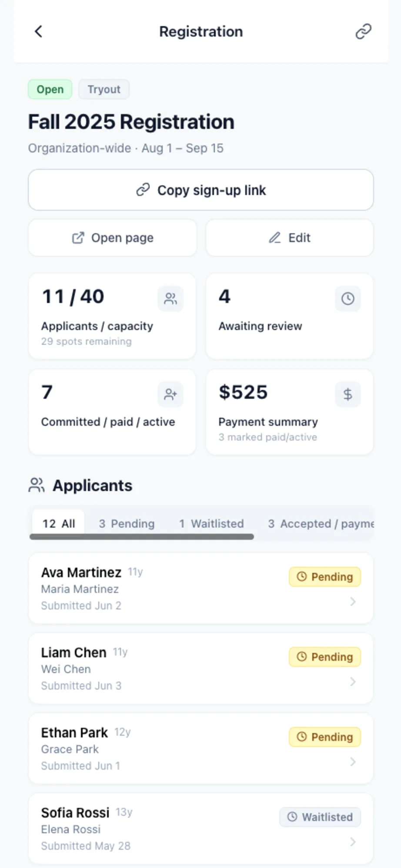Image resolution: width=401 pixels, height=868 pixels.
Task: Click Sofia Rossi's Waitlisted badge
Action: (x=320, y=817)
